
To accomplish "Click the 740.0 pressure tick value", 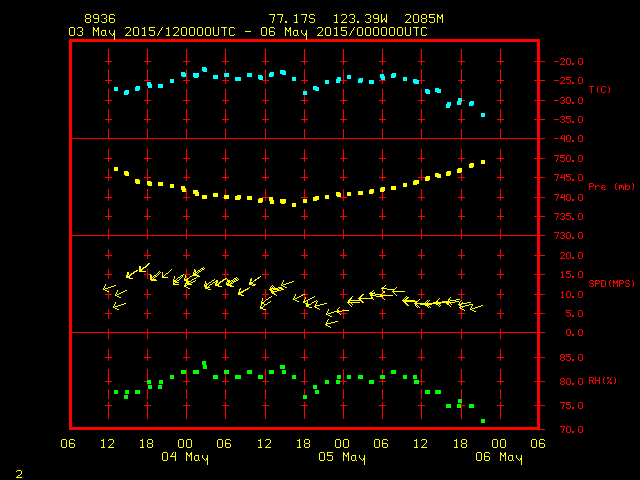I will [x=569, y=198].
